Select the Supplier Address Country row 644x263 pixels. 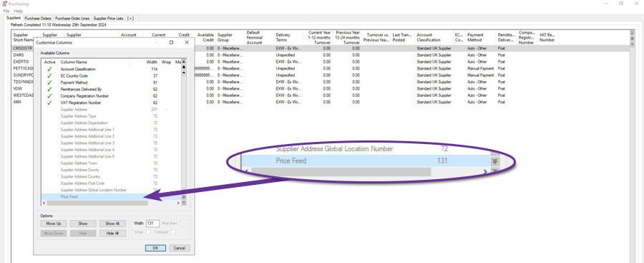tap(112, 176)
